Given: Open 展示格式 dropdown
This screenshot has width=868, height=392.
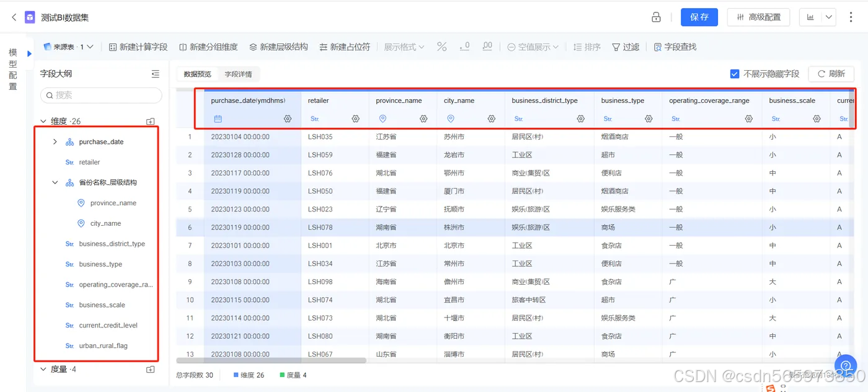Looking at the screenshot, I should (x=404, y=47).
